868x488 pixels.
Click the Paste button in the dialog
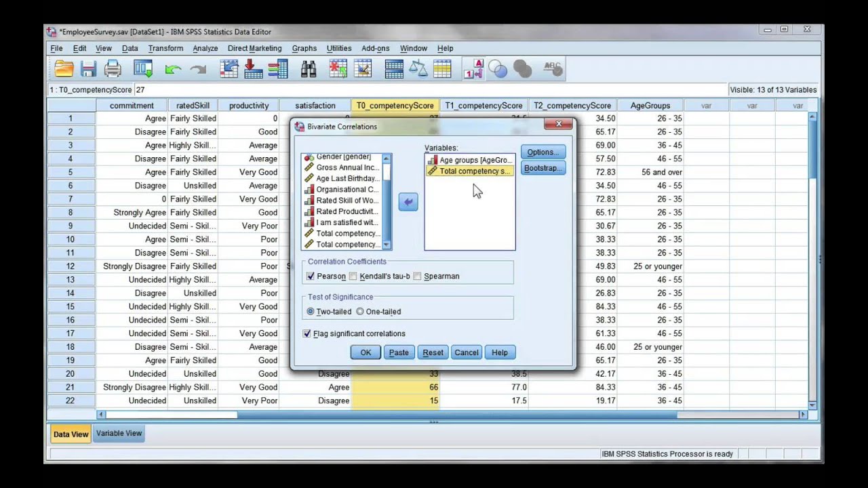[x=399, y=352]
